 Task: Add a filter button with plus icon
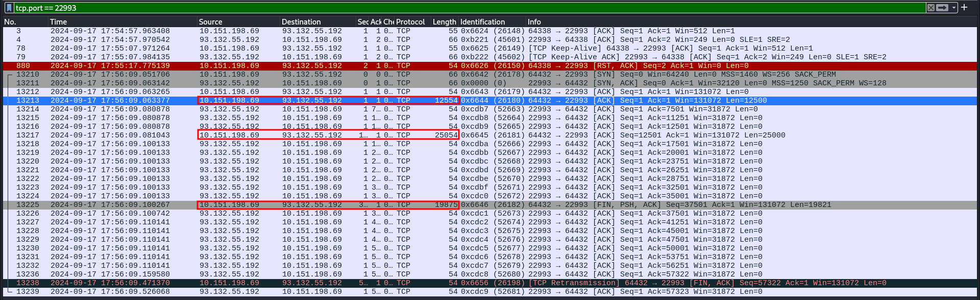964,8
